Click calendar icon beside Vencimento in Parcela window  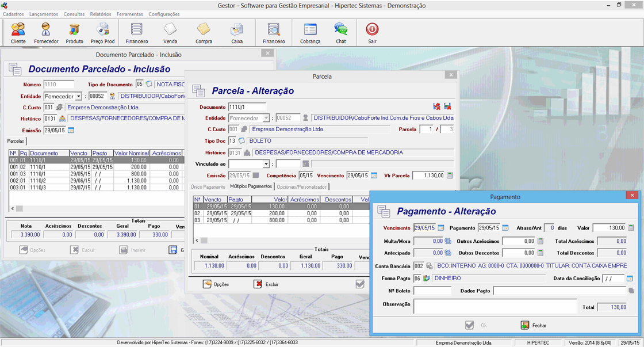click(x=374, y=175)
